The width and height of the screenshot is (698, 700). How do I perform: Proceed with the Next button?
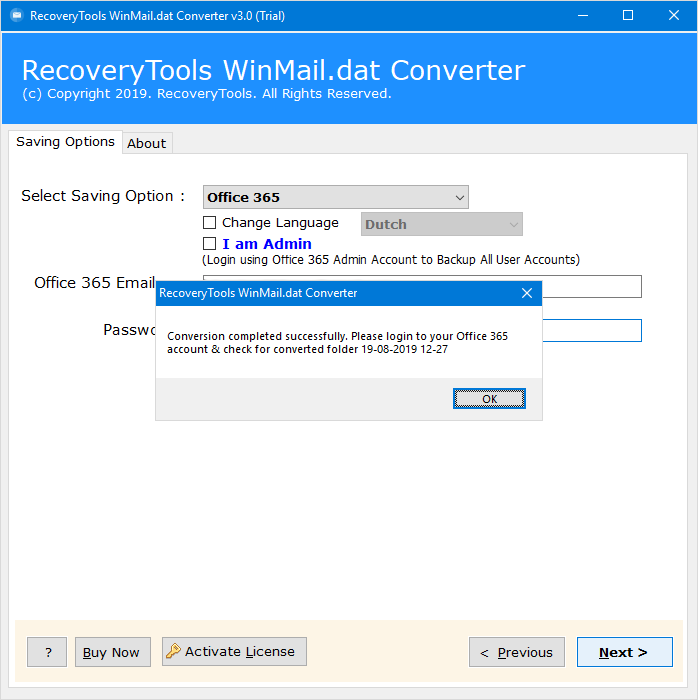coord(624,652)
